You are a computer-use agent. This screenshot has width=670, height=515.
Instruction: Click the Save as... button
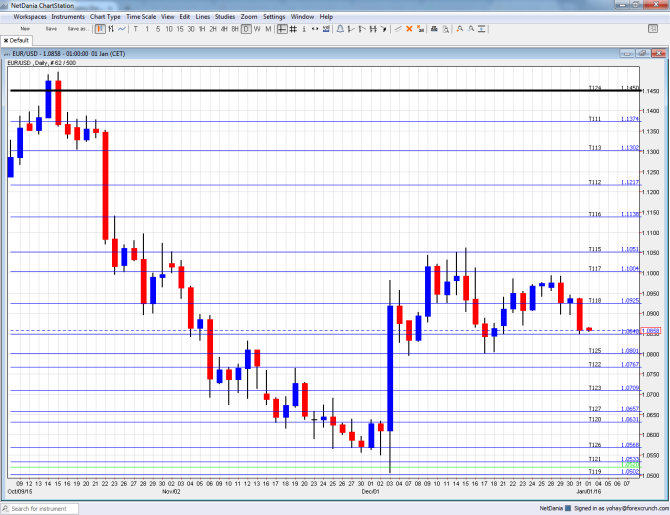[x=78, y=29]
